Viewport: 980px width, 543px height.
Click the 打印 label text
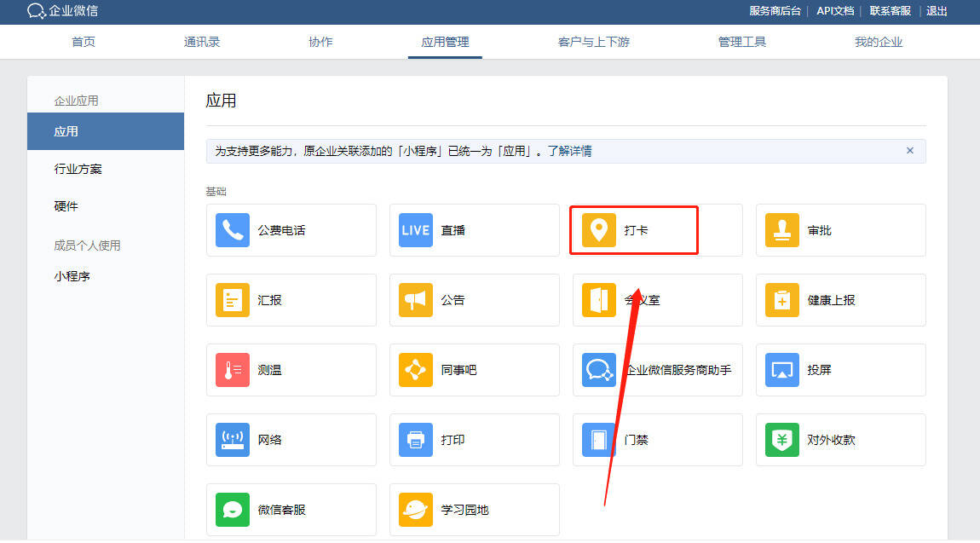tap(453, 441)
